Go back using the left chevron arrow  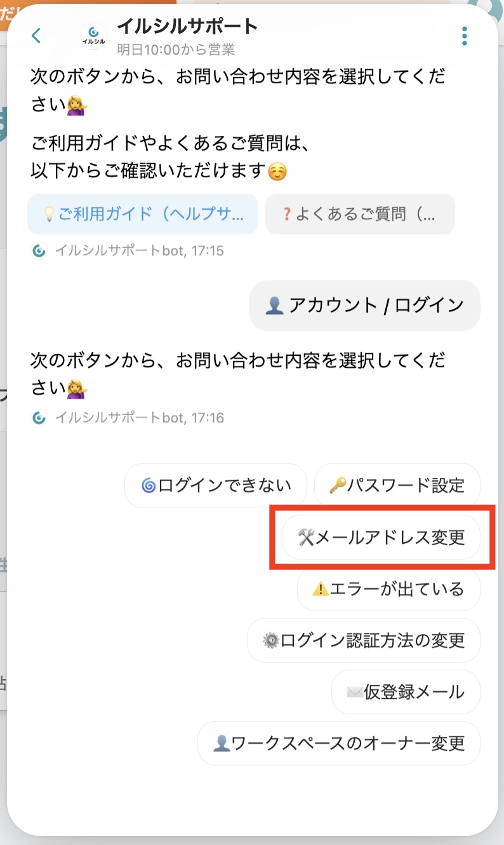tap(36, 36)
